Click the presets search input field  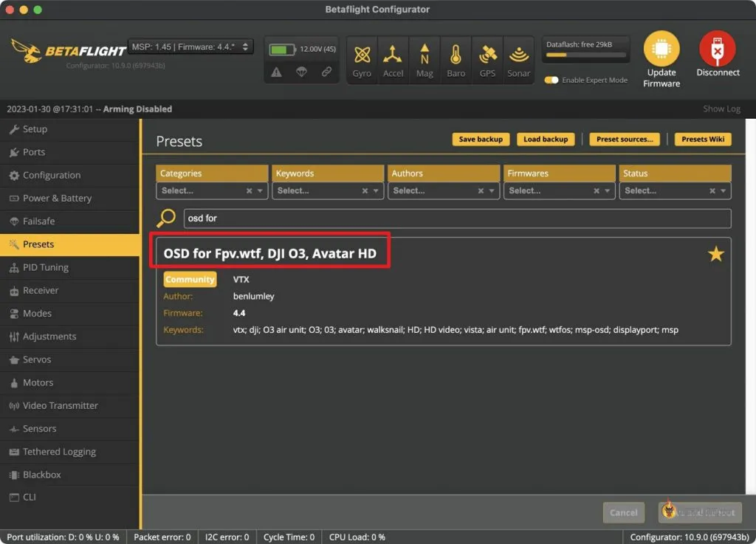(457, 218)
